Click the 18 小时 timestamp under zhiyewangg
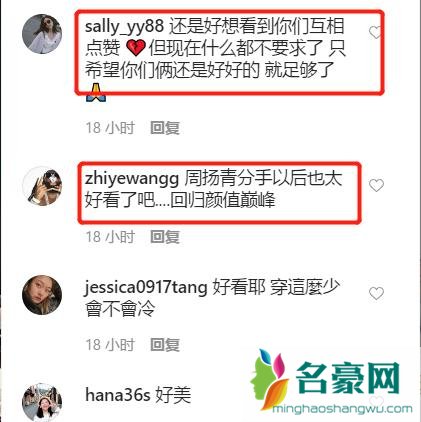Image resolution: width=421 pixels, height=422 pixels. 110,237
